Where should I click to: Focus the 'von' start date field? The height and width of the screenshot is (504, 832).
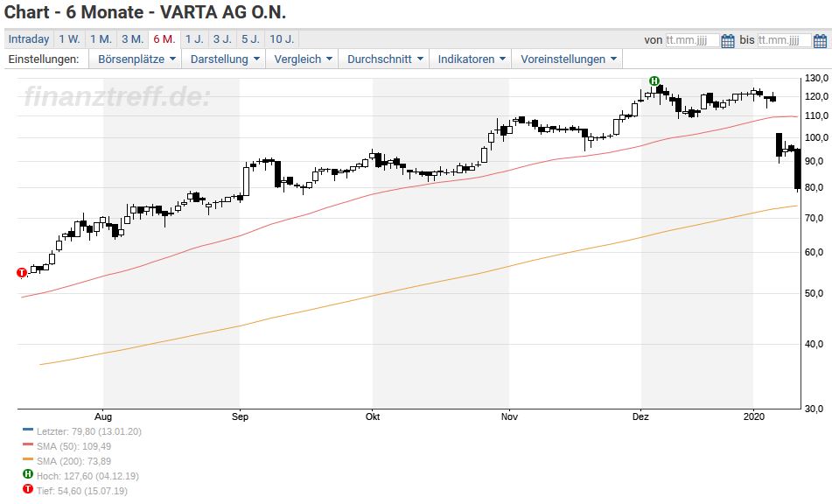pos(692,40)
